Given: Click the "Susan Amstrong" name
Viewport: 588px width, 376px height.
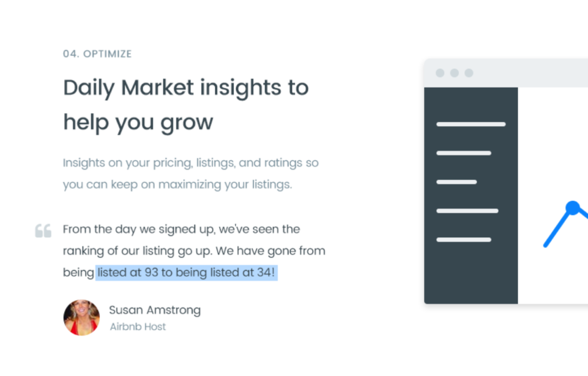Looking at the screenshot, I should point(154,310).
